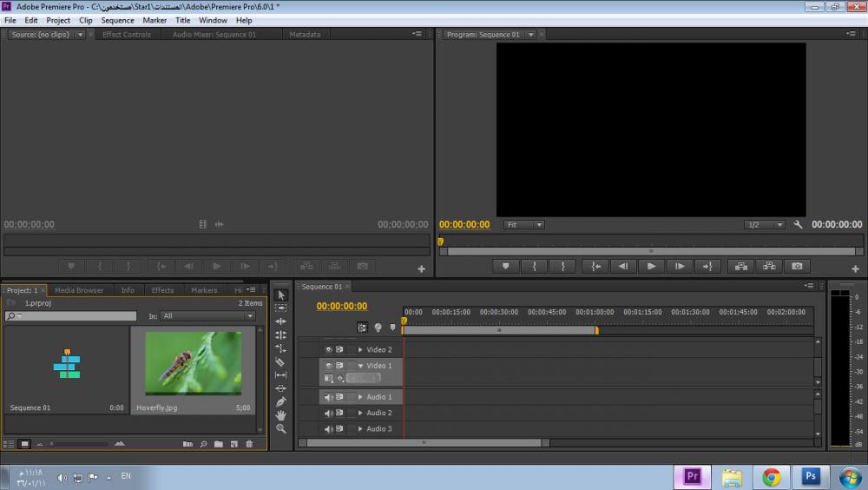Enable the timeline Snap button

click(x=363, y=328)
